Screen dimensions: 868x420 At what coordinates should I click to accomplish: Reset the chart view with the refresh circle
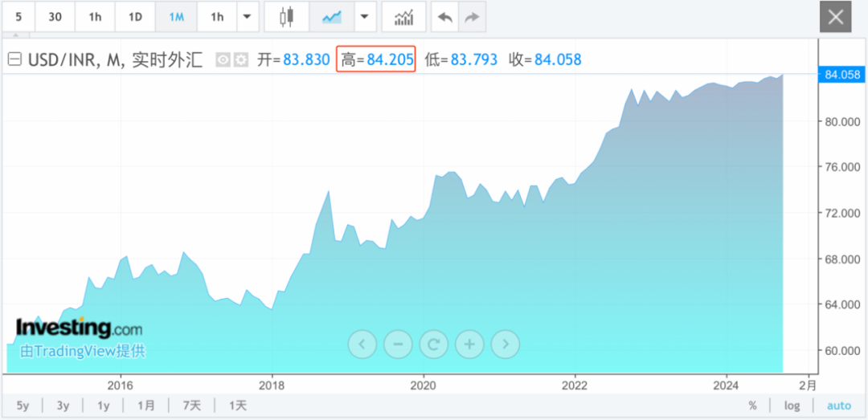click(x=433, y=345)
